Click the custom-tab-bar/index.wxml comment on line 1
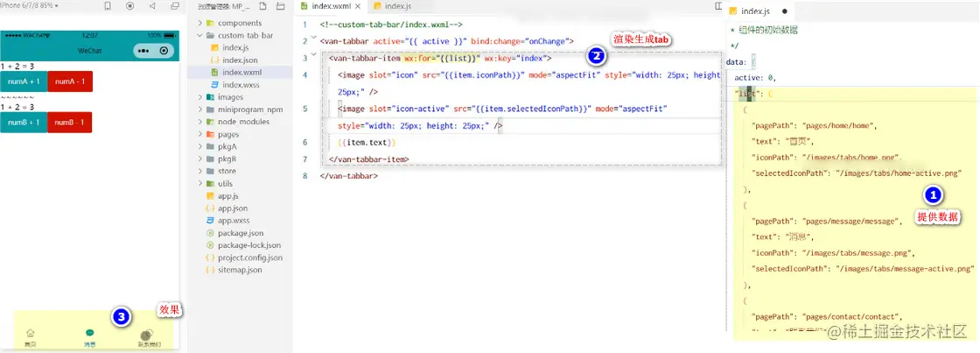Screen dimensions: 980x353 (x=391, y=25)
